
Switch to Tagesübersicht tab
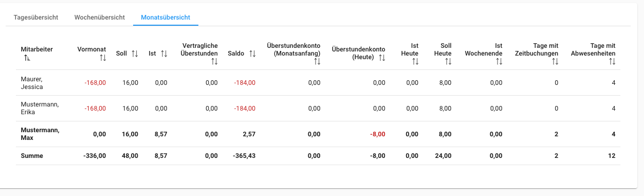pos(36,17)
